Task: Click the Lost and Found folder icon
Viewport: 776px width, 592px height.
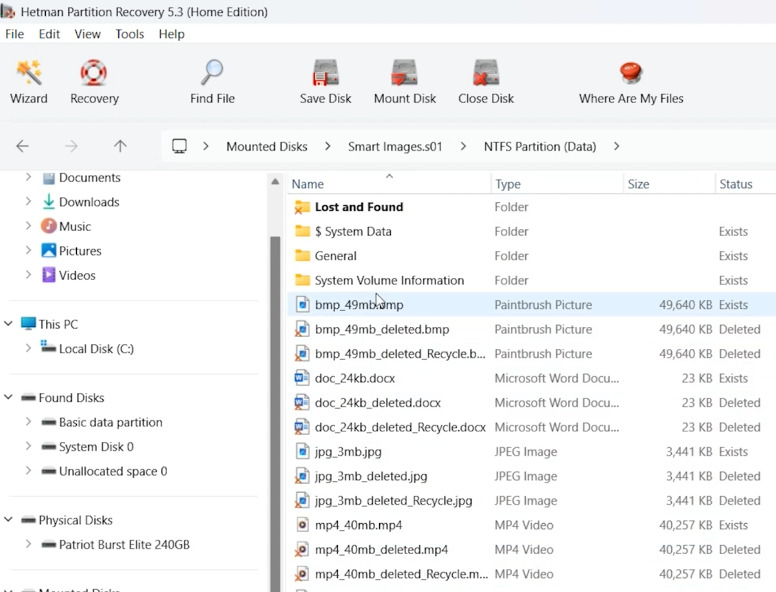Action: 302,207
